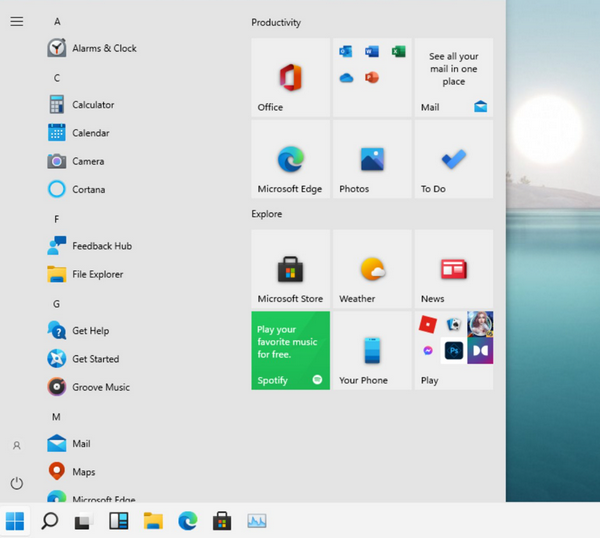Screen dimensions: 600x538
Task: Open Dolby app in the Play folder
Action: coord(480,351)
